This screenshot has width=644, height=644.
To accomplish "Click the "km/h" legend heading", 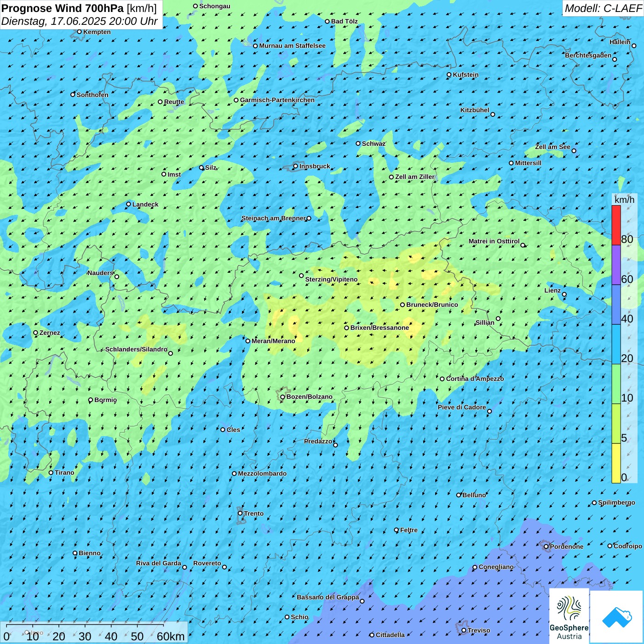I will coord(624,199).
